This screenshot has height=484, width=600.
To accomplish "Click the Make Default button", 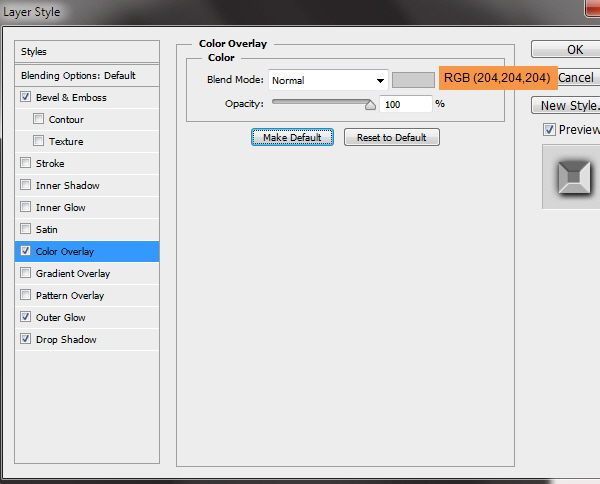I will 292,137.
